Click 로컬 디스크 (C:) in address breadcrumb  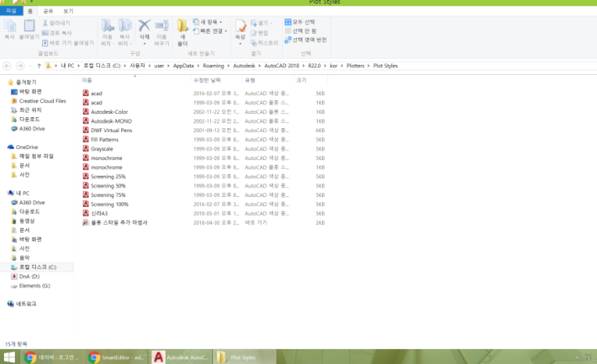coord(102,66)
